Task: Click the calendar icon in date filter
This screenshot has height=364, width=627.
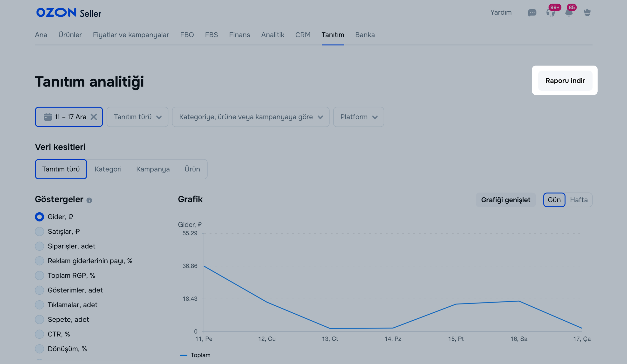Action: tap(48, 117)
